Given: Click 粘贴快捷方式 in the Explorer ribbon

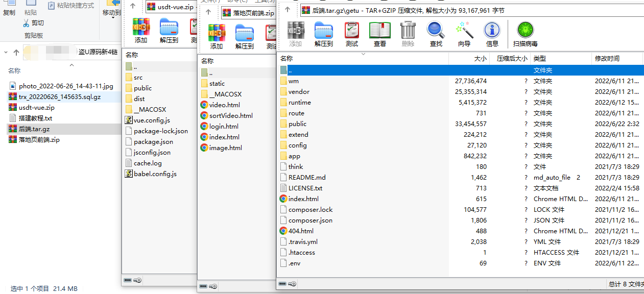Looking at the screenshot, I should (71, 6).
